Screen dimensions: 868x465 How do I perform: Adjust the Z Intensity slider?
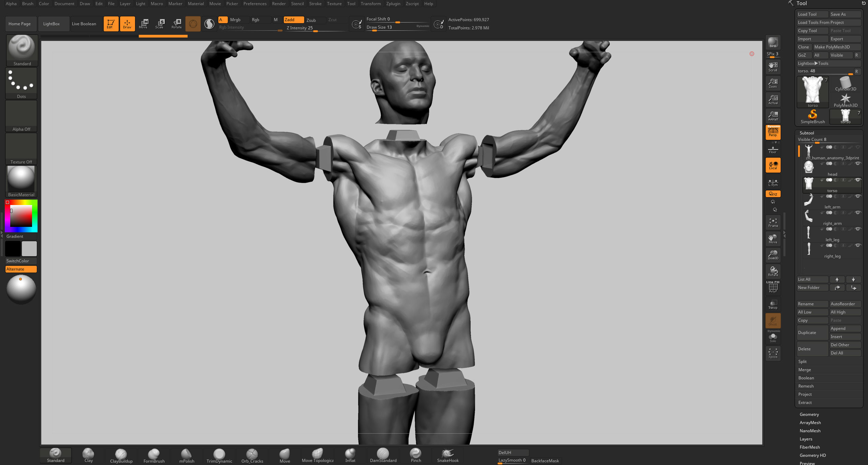click(x=316, y=28)
